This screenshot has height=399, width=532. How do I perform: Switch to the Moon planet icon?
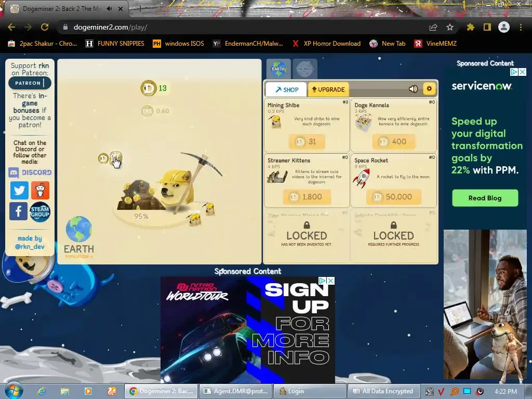click(x=305, y=69)
